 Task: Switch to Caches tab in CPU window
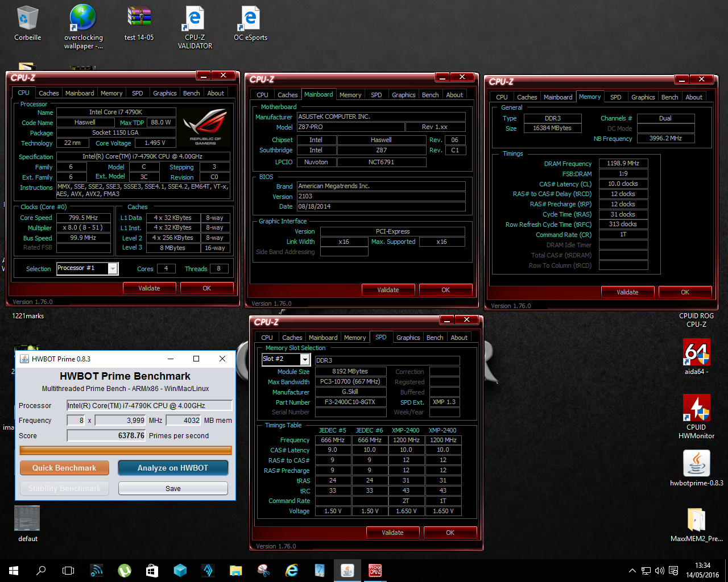click(48, 93)
